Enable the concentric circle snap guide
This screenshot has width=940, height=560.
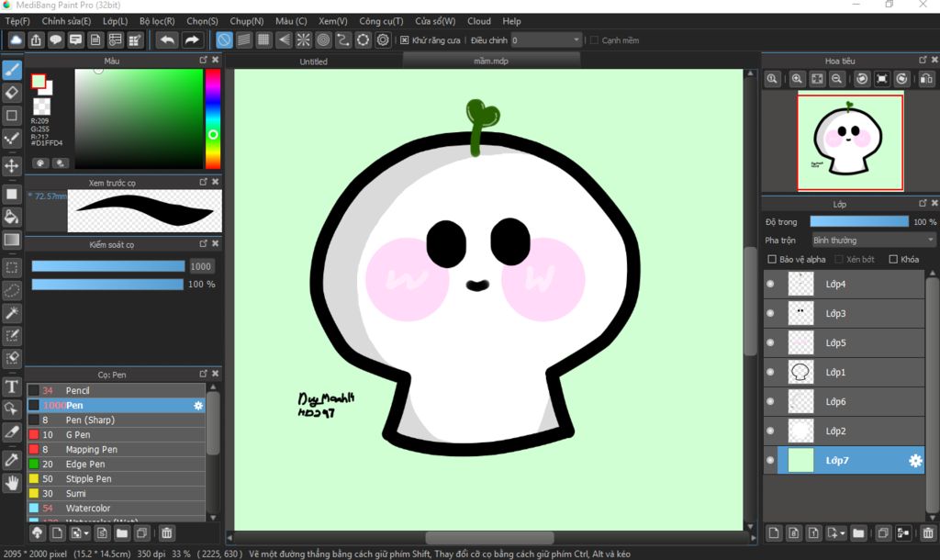tap(323, 40)
